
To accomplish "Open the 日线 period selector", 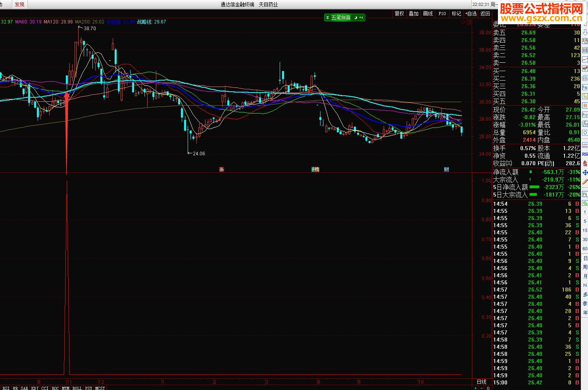I will click(482, 382).
